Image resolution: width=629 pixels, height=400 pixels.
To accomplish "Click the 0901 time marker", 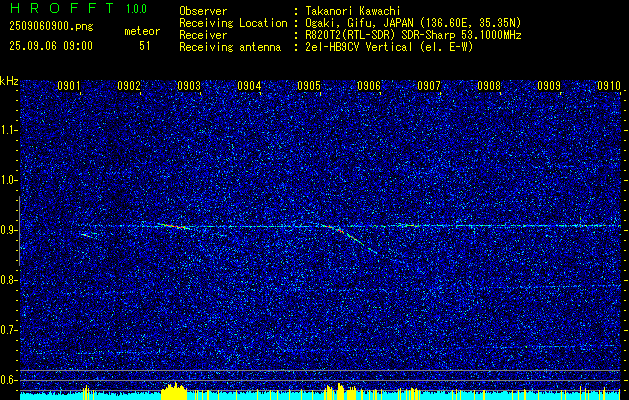I will [x=69, y=86].
